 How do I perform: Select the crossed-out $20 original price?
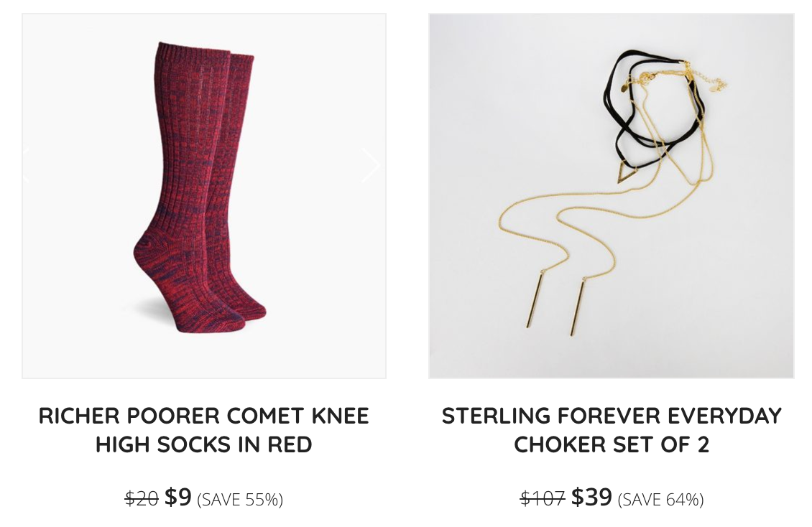(x=142, y=498)
